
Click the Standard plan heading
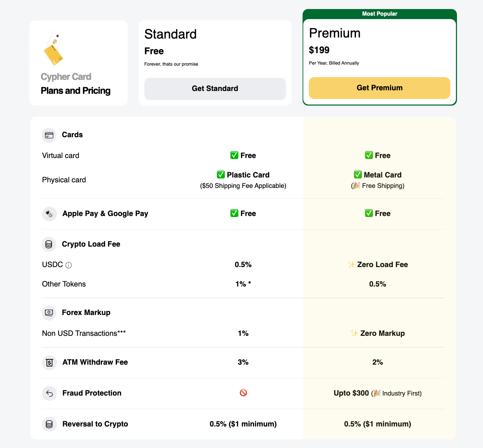click(170, 34)
